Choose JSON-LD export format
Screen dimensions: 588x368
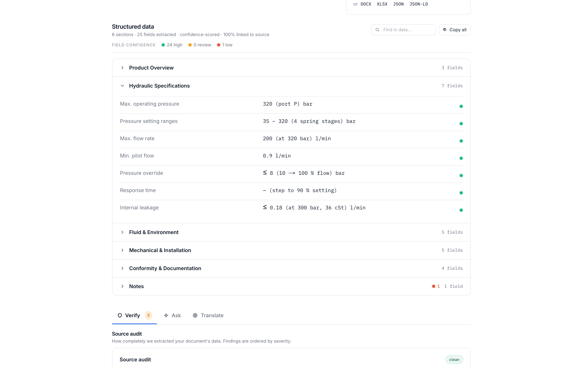click(x=418, y=4)
